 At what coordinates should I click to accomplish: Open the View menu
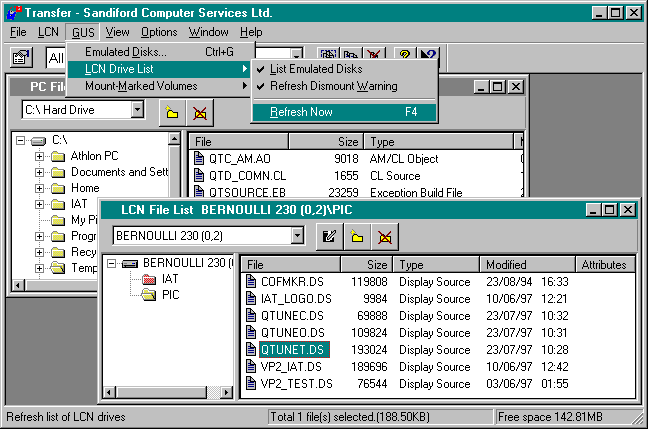[x=117, y=32]
